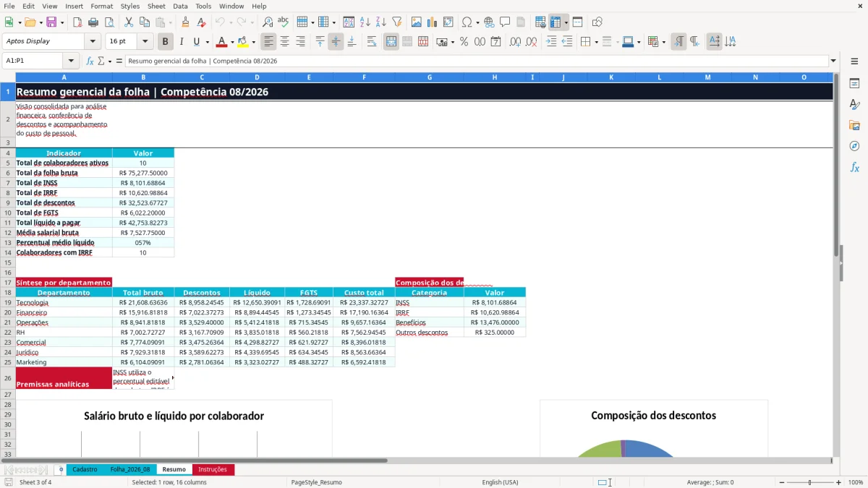Open the Data menu
Screen dimensions: 868x488
pos(180,6)
